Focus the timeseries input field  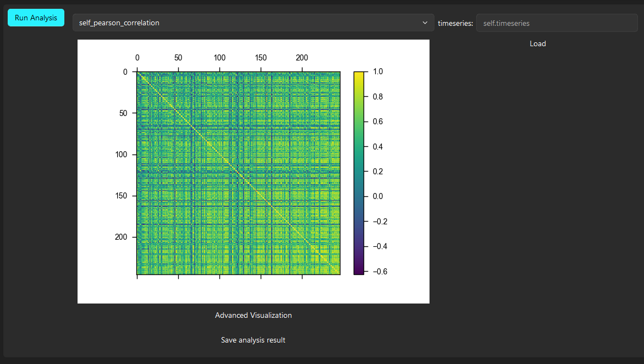pos(557,23)
